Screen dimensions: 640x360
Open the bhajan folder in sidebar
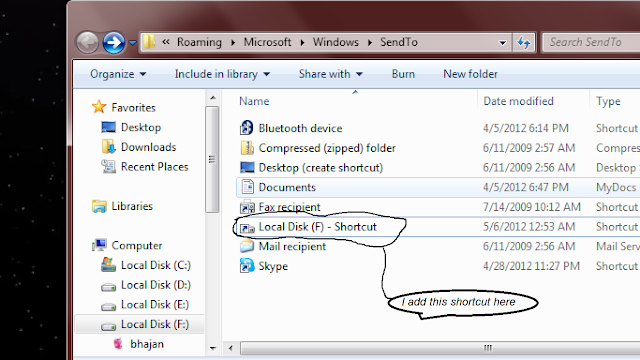click(147, 344)
